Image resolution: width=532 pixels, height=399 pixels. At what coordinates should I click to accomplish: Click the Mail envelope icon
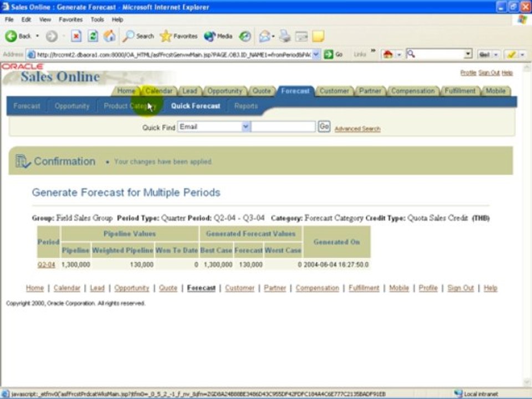pos(264,36)
